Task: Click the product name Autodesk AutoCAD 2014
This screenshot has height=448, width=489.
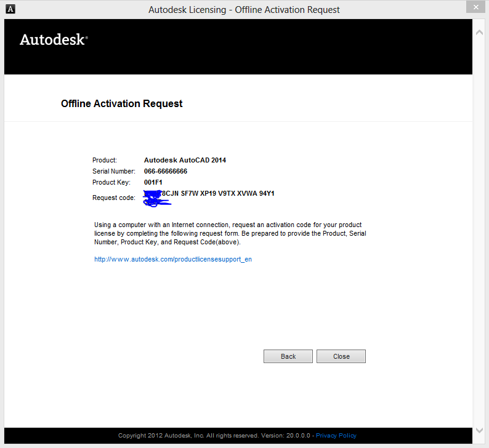Action: (185, 160)
